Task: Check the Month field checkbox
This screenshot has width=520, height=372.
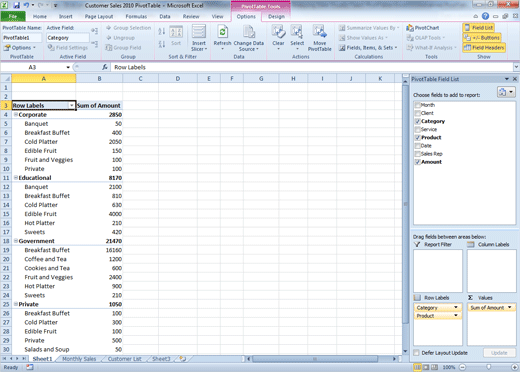Action: 417,105
